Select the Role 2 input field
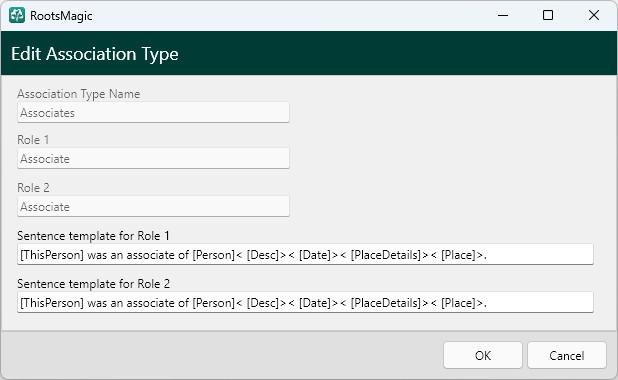Image resolution: width=618 pixels, height=380 pixels. pyautogui.click(x=153, y=207)
